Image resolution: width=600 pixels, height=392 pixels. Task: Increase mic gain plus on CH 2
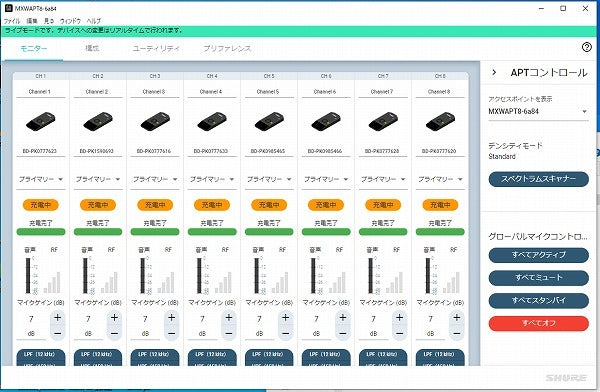[114, 317]
